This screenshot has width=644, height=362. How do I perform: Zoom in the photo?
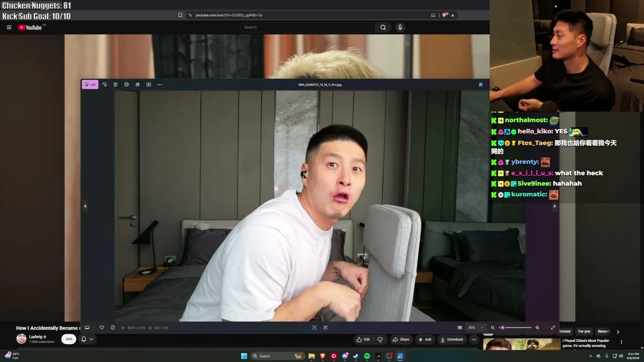[537, 328]
